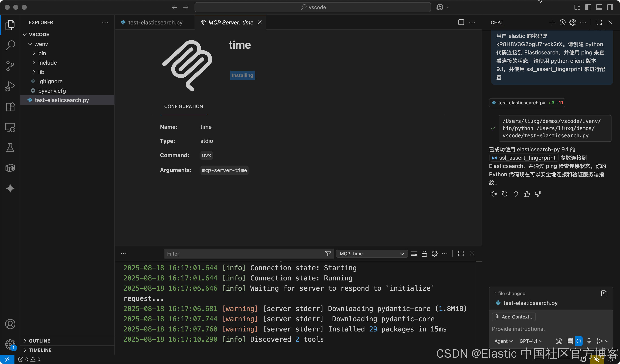This screenshot has height=364, width=620.
Task: Click the Installing button
Action: (x=242, y=75)
